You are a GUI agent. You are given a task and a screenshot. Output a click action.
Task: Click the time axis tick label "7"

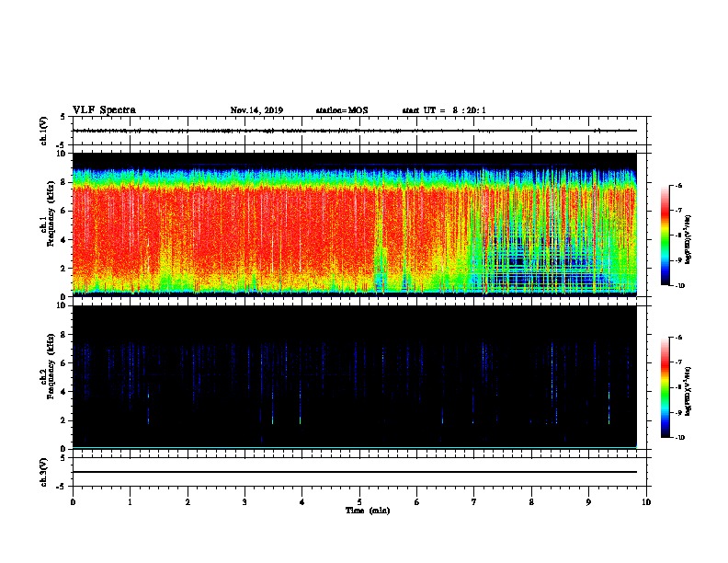pyautogui.click(x=474, y=502)
